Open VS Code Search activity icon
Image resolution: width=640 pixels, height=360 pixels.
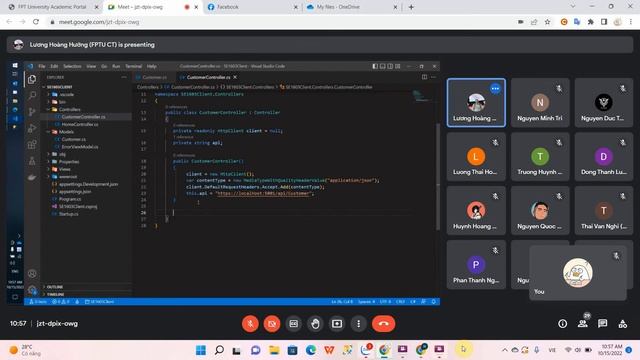32,96
